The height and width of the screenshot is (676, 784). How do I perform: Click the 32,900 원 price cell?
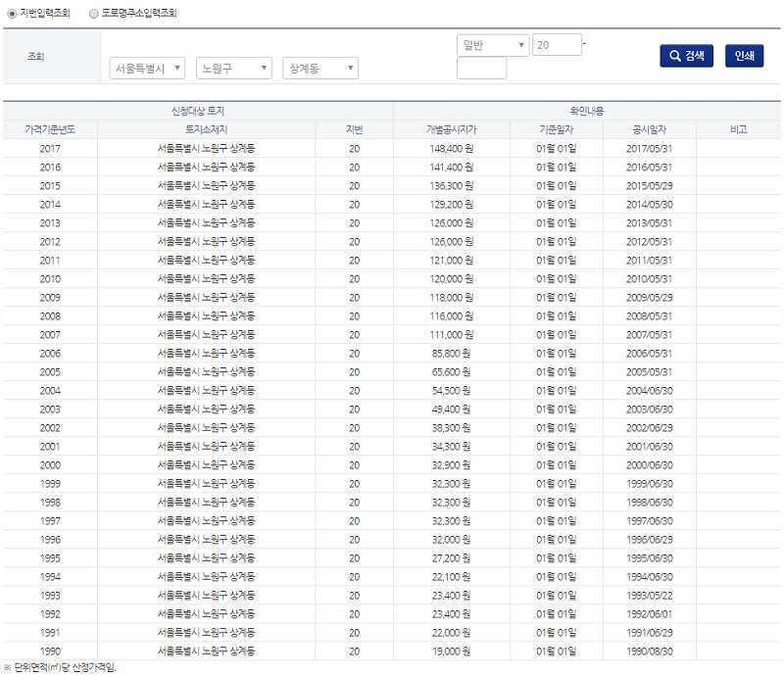pyautogui.click(x=452, y=465)
